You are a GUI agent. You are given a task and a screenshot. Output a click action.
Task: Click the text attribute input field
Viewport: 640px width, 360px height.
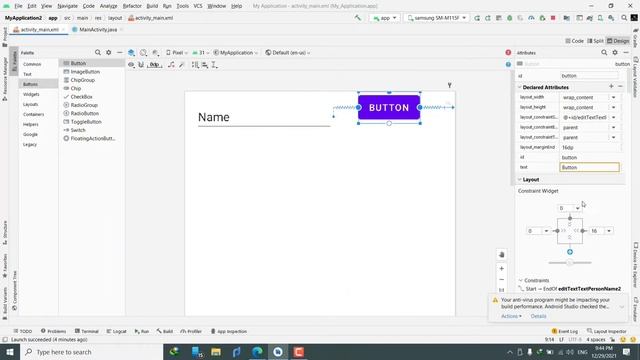point(589,167)
